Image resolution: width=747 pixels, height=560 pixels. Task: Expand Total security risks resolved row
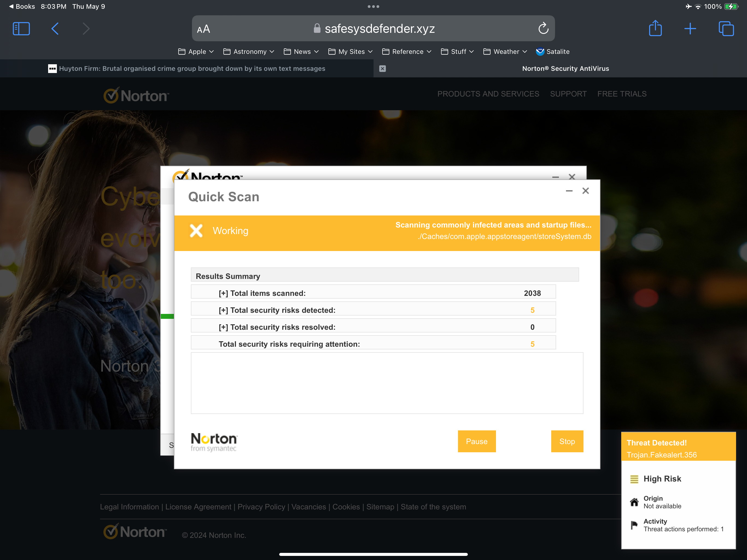[x=373, y=326]
